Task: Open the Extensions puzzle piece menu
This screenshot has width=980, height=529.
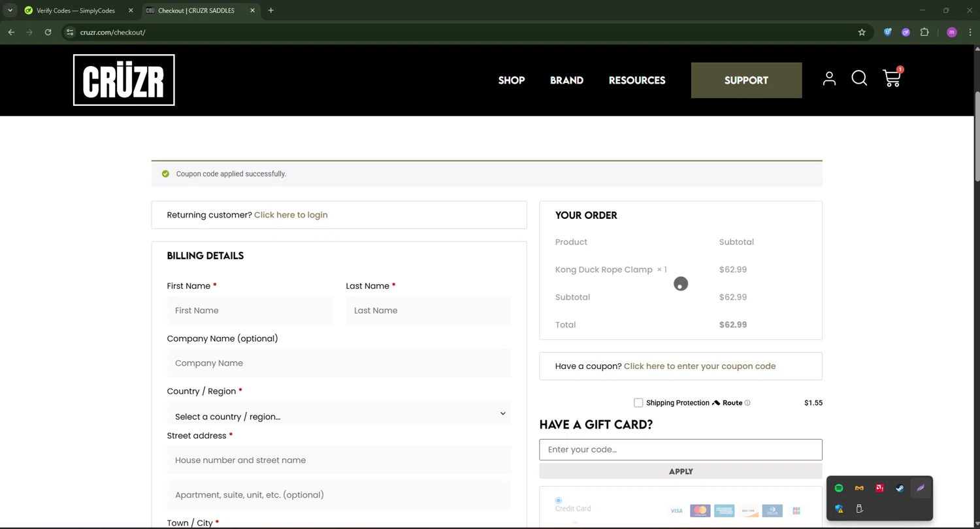Action: click(x=924, y=32)
